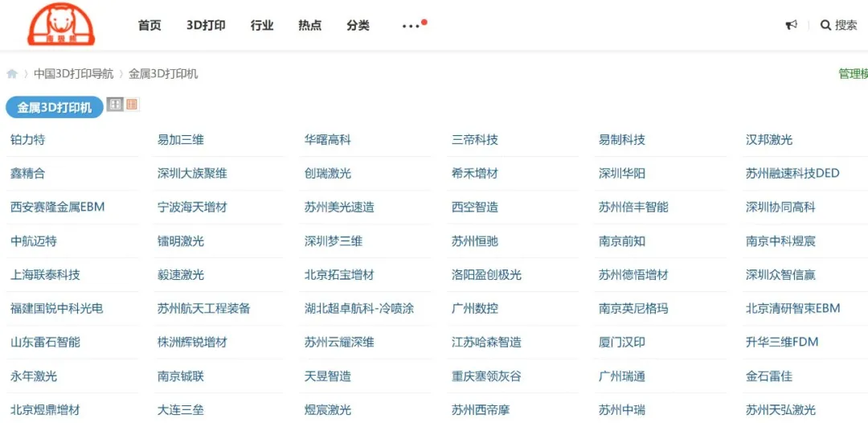Open the 华曙高科 company link
This screenshot has width=868, height=423.
pyautogui.click(x=328, y=140)
